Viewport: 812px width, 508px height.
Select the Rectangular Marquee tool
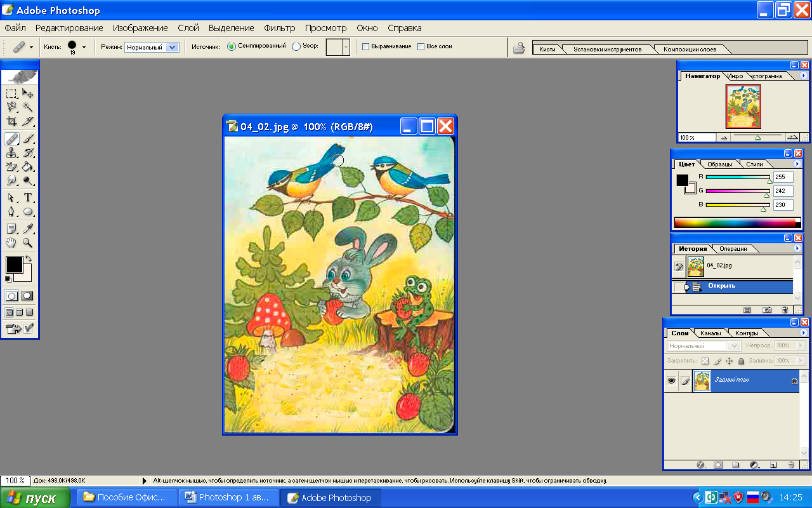(11, 93)
